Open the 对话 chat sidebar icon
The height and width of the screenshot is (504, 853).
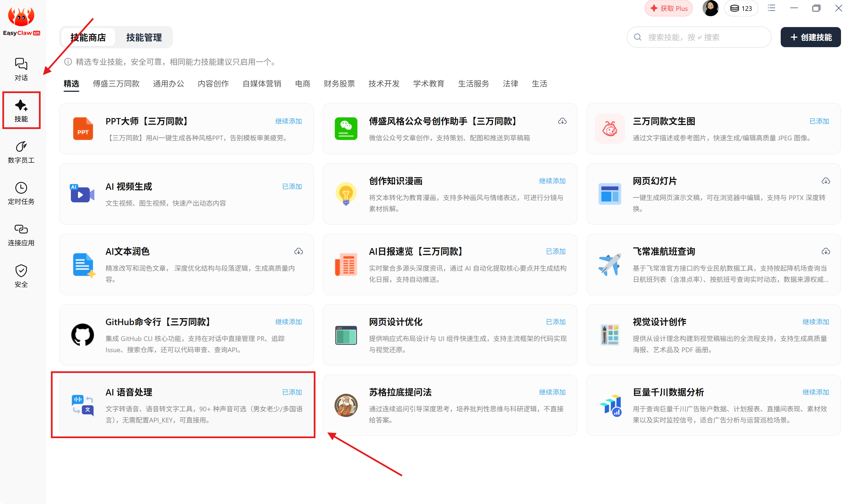pos(21,69)
